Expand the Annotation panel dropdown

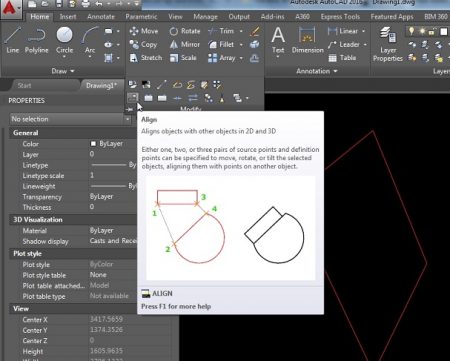click(x=317, y=71)
